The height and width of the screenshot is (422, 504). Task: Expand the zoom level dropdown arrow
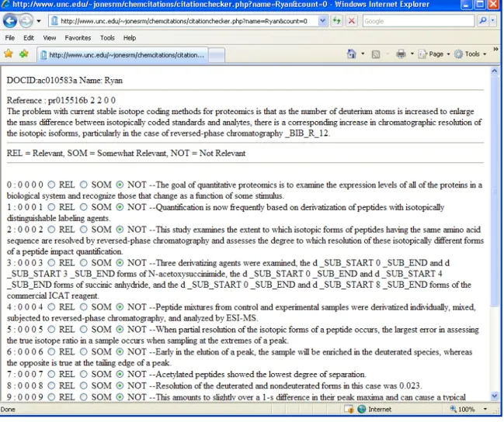pyautogui.click(x=485, y=409)
